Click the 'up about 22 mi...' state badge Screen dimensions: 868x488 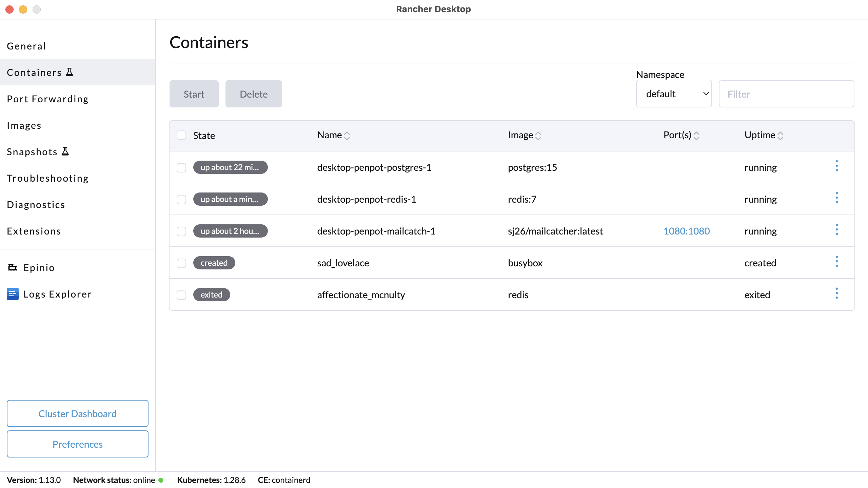(x=230, y=167)
